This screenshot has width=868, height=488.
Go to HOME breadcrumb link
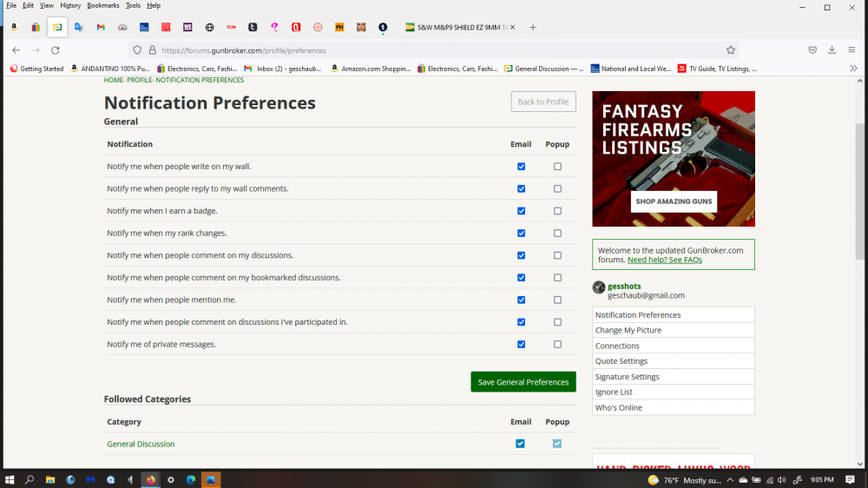point(114,80)
